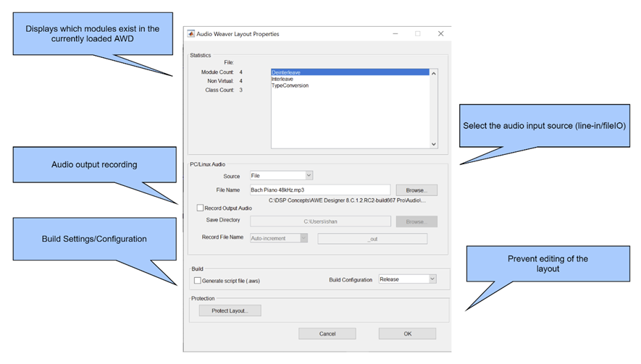Enable the Record Output Audio checkbox
641x364 pixels.
pos(200,208)
